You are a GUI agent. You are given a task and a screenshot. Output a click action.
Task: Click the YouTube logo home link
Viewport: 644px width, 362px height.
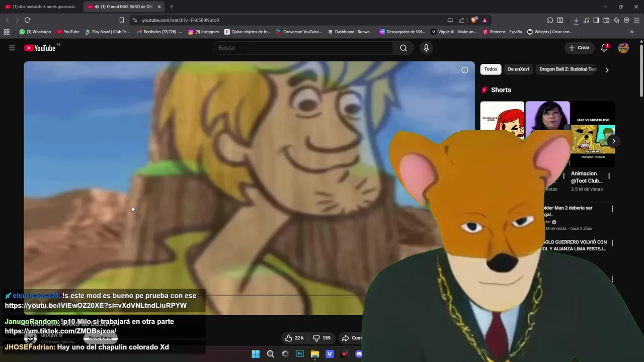tap(40, 48)
